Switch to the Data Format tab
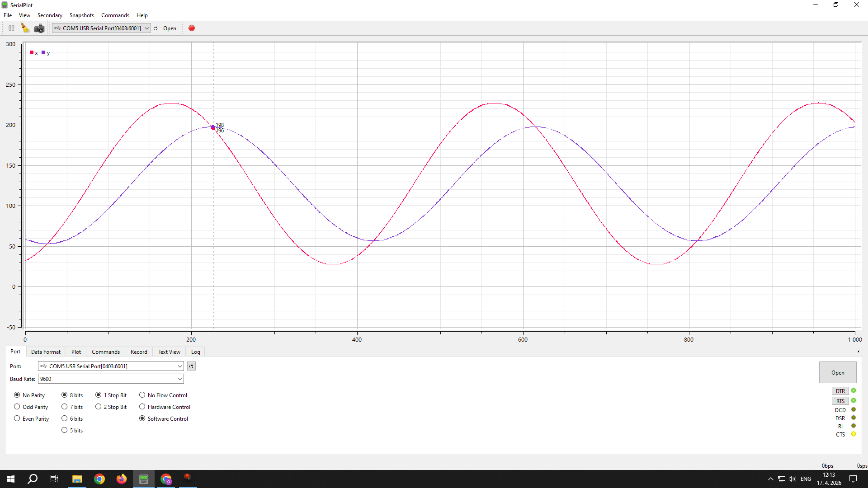 [x=46, y=352]
